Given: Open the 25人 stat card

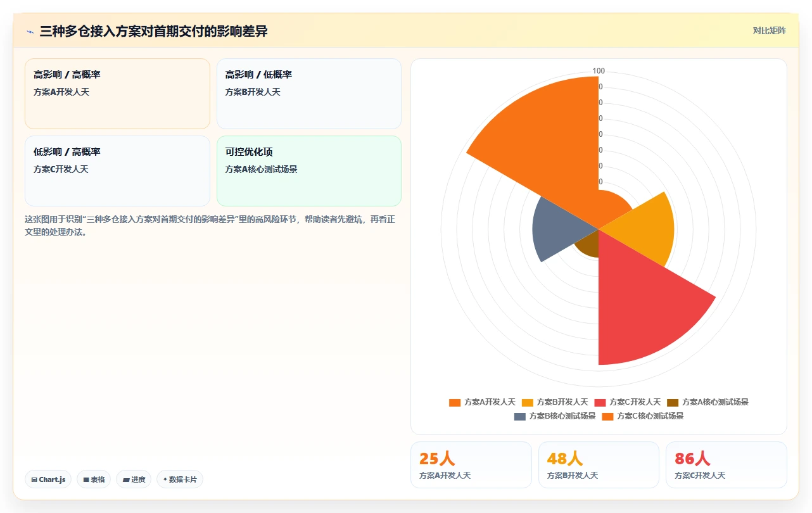Looking at the screenshot, I should [x=471, y=465].
